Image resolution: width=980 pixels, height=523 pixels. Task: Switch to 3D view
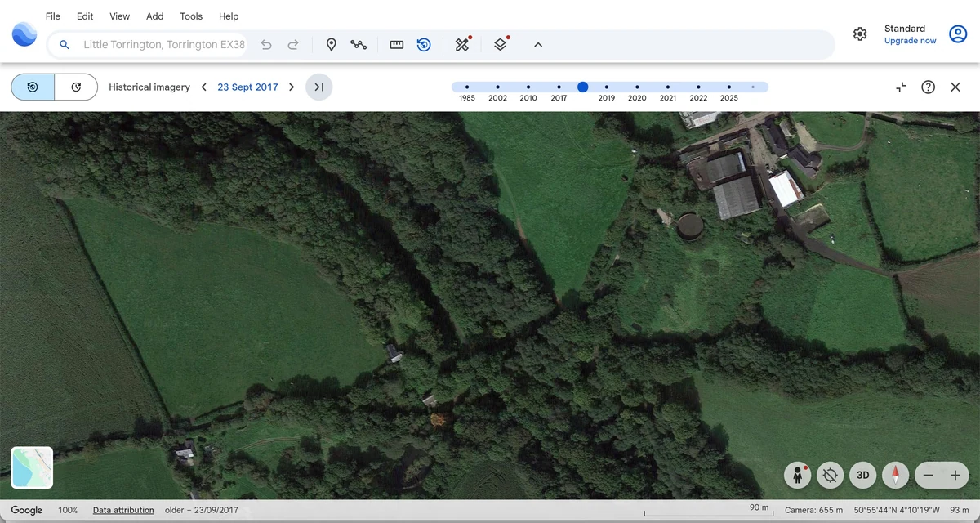(x=862, y=475)
